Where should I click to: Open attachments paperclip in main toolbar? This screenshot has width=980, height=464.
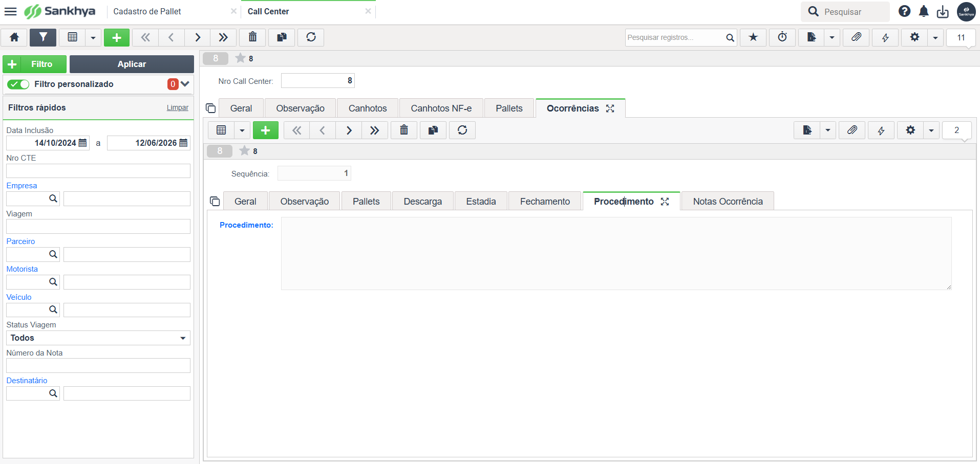(856, 37)
